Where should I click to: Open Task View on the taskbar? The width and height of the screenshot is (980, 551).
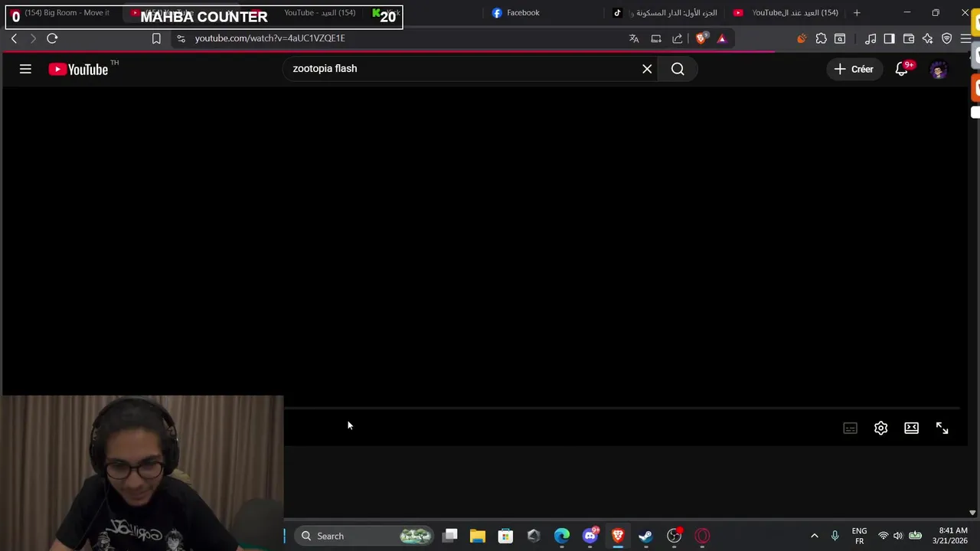450,536
